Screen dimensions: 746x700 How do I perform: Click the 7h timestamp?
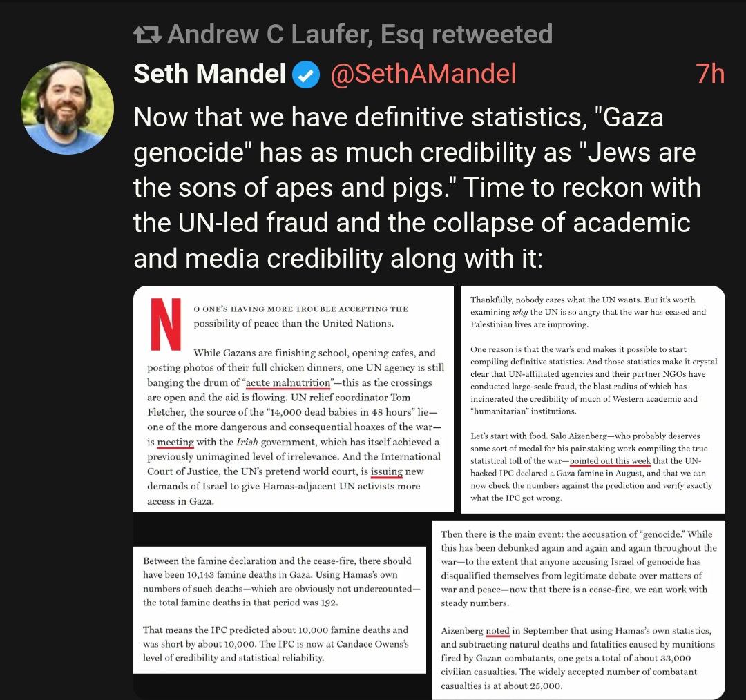709,74
